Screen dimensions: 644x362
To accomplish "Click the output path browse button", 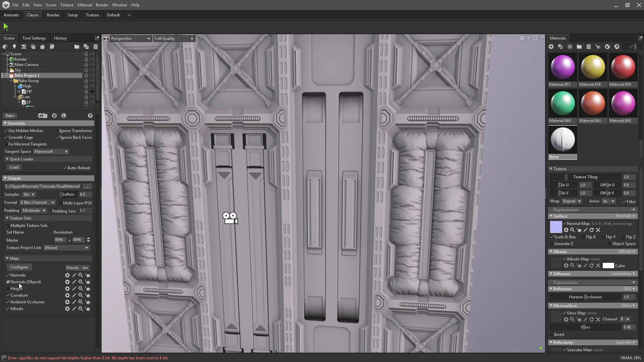I will (x=87, y=186).
